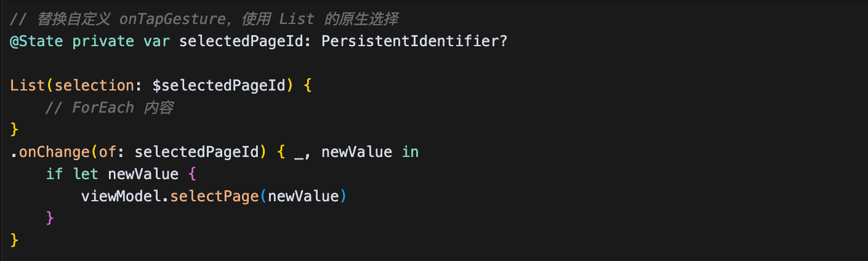This screenshot has width=868, height=261.
Task: Click the selectPage method call
Action: (214, 196)
